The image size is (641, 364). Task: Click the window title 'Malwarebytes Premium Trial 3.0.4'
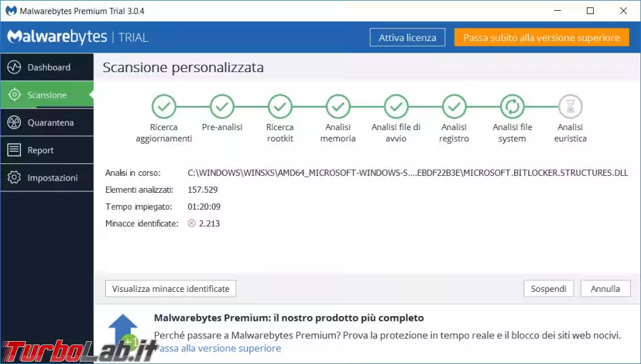(82, 11)
